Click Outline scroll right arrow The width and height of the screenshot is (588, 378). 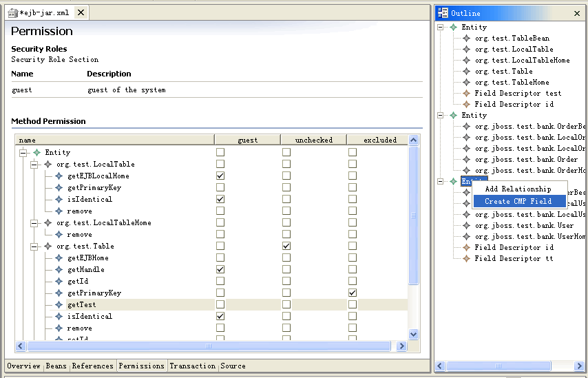(x=578, y=366)
